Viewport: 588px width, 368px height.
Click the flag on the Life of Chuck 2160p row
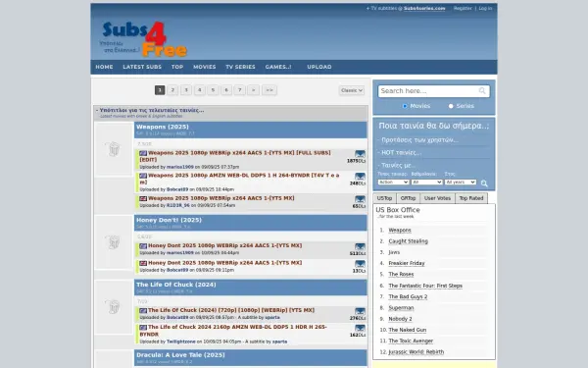143,328
